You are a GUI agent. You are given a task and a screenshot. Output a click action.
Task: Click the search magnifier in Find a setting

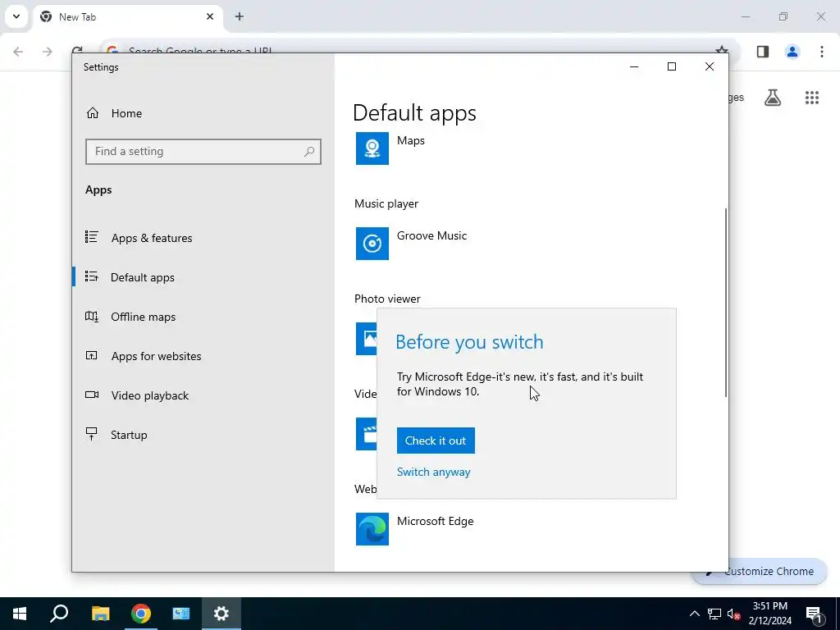(309, 152)
